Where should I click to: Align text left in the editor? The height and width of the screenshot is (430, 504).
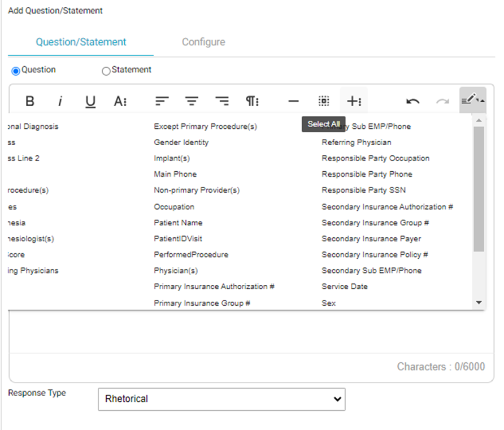pyautogui.click(x=162, y=101)
